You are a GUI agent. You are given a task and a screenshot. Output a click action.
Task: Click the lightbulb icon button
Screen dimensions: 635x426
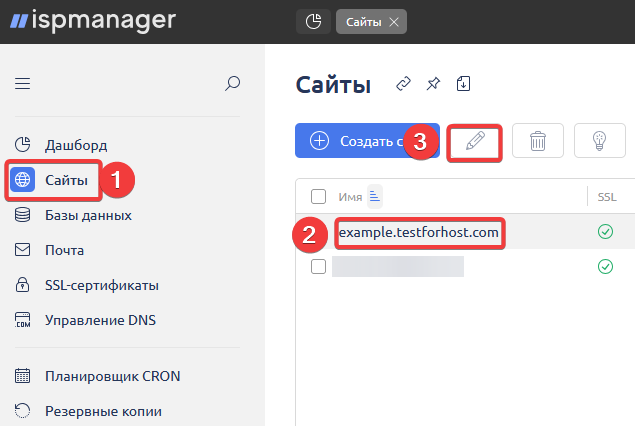coord(600,141)
